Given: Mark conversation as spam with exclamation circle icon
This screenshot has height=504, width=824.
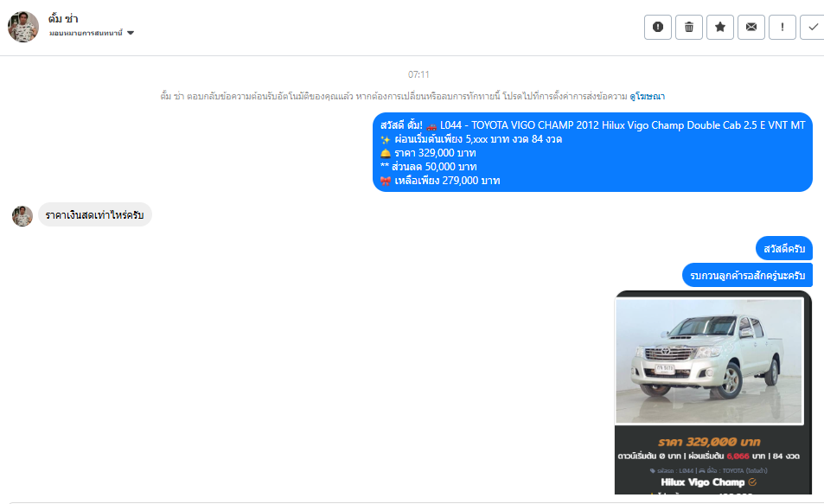Looking at the screenshot, I should 658,27.
